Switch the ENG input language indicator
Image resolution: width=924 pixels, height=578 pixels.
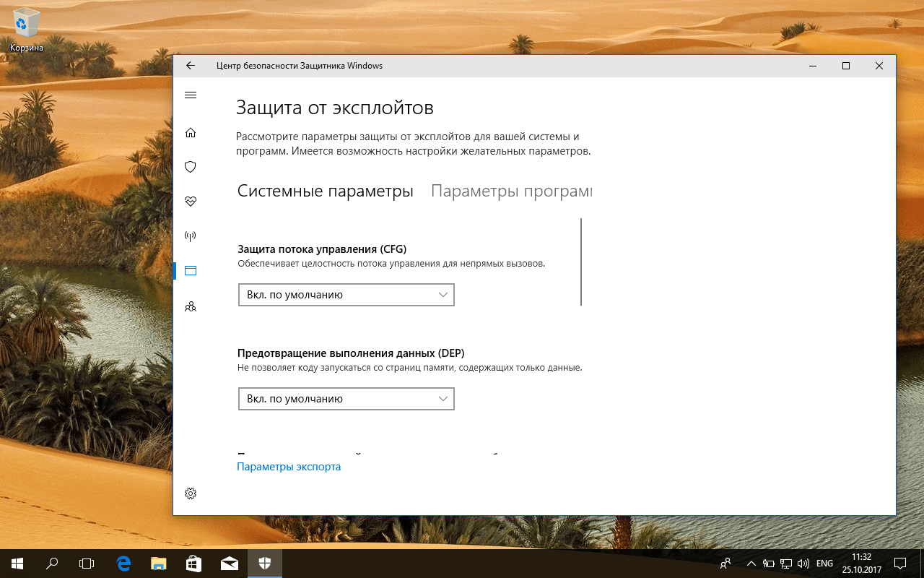point(824,563)
